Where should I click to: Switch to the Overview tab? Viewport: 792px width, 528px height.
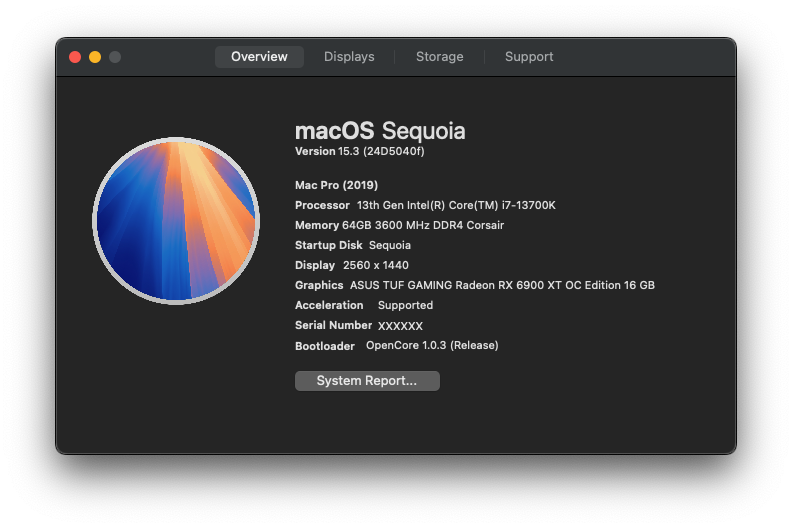click(259, 57)
